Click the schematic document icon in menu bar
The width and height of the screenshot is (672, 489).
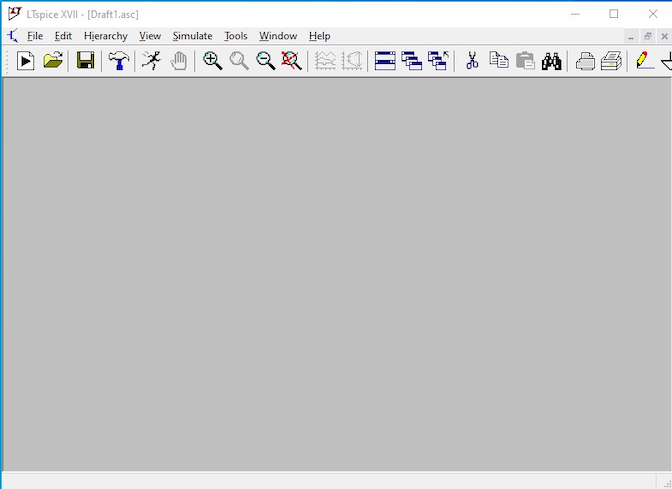point(13,36)
